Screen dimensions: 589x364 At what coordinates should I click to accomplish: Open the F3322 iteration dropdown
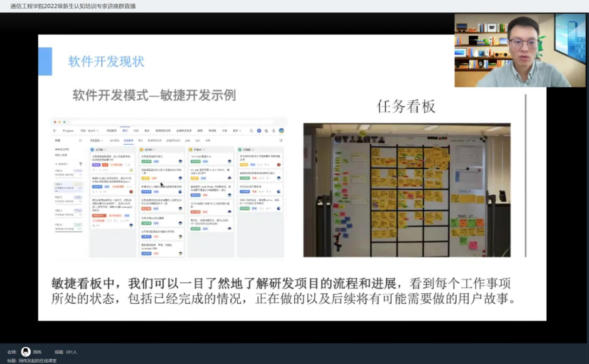[97, 140]
